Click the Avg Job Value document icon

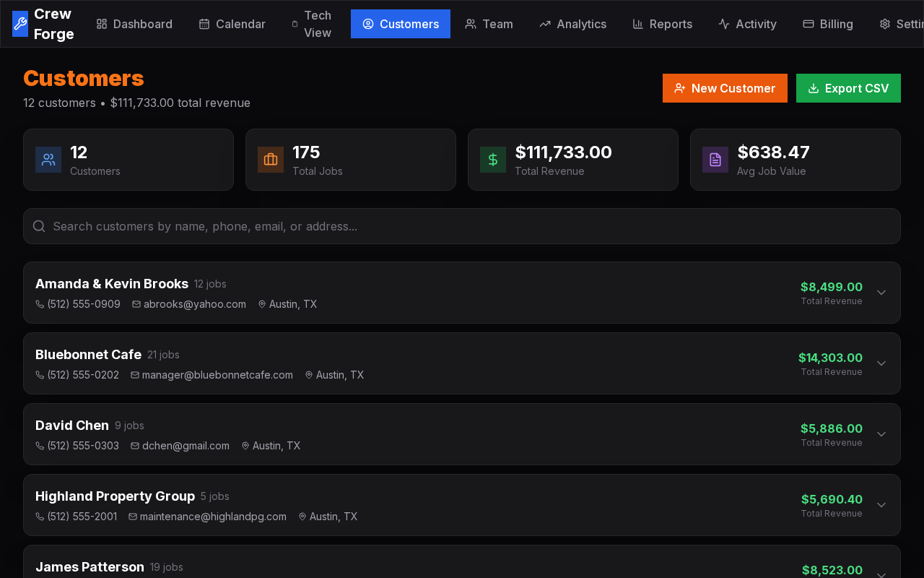coord(715,160)
